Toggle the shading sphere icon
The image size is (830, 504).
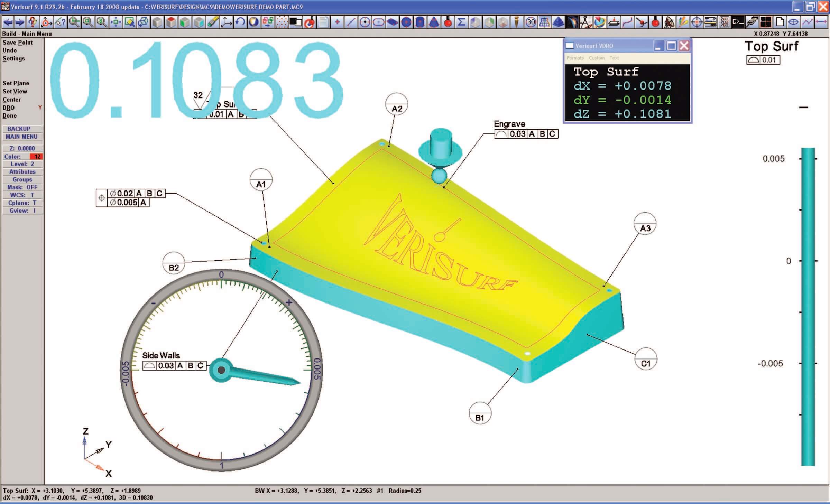click(x=254, y=22)
